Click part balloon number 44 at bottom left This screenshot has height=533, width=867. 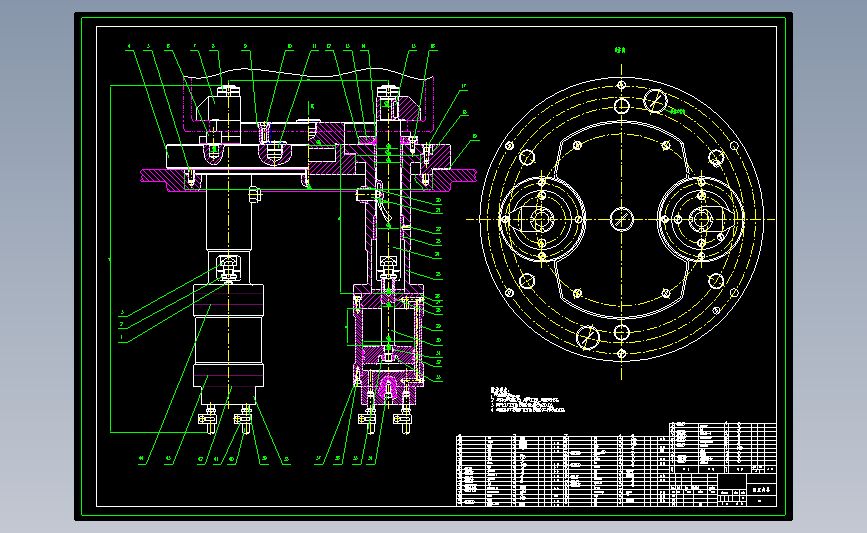point(142,458)
